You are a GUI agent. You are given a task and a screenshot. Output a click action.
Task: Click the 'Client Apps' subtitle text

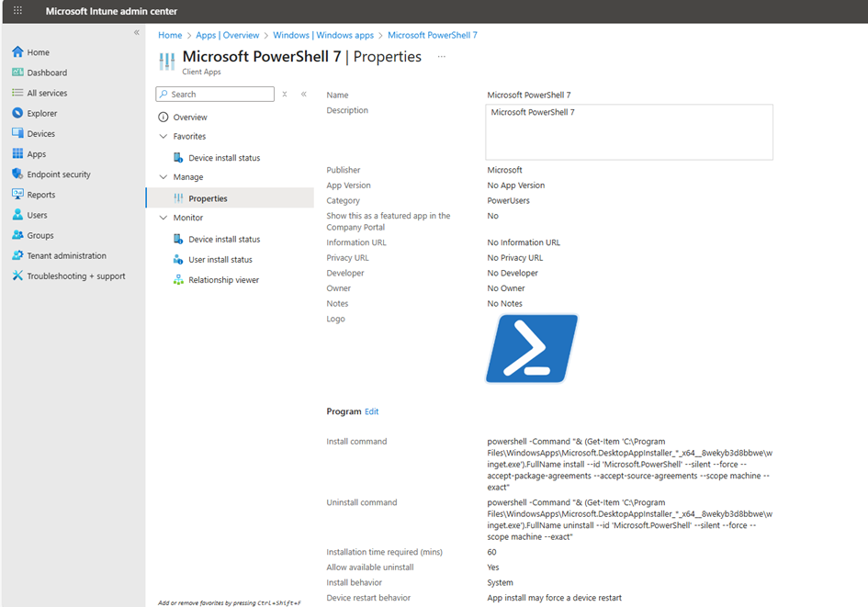pos(201,72)
